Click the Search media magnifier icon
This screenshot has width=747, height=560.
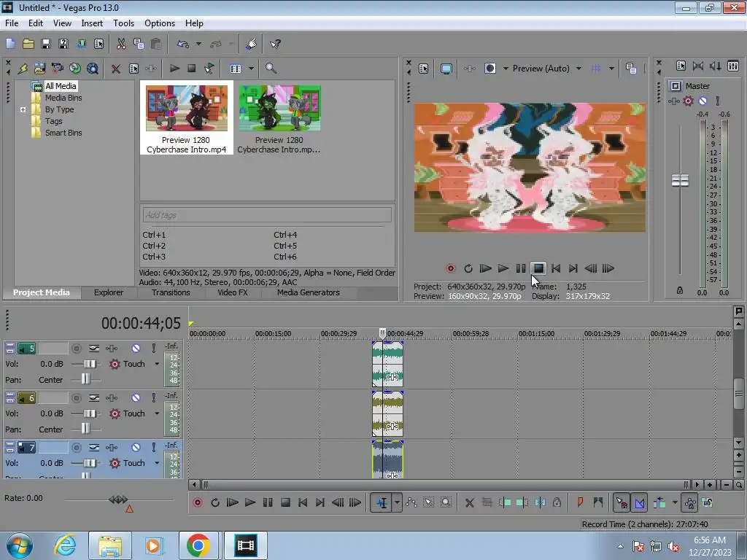tap(271, 69)
